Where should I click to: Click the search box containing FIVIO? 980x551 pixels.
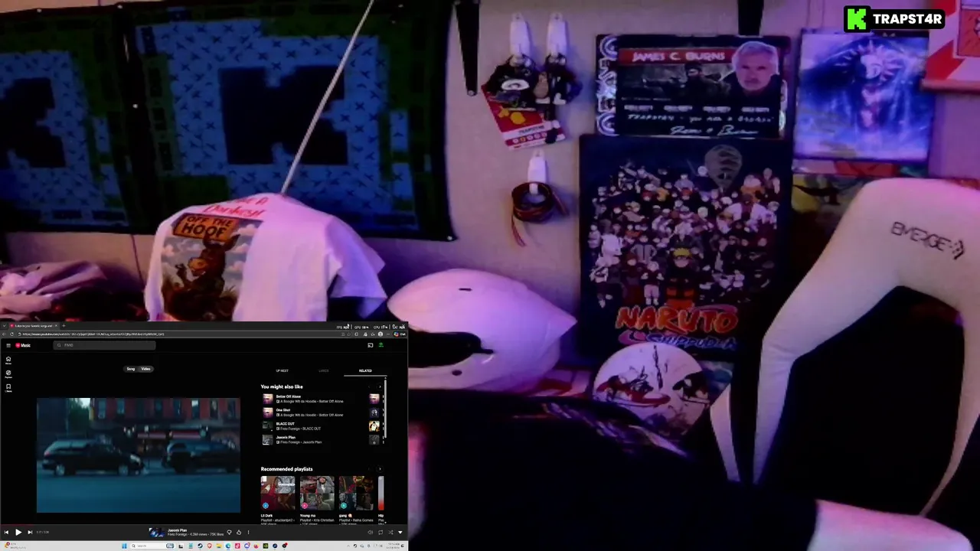(105, 345)
